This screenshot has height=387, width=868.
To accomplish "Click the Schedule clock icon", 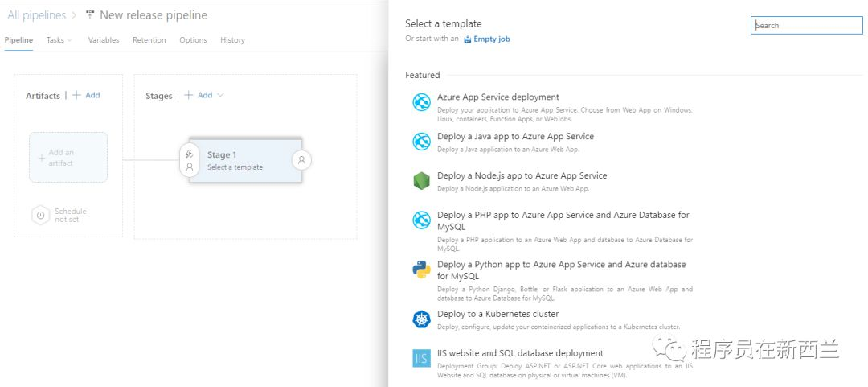I will (40, 215).
